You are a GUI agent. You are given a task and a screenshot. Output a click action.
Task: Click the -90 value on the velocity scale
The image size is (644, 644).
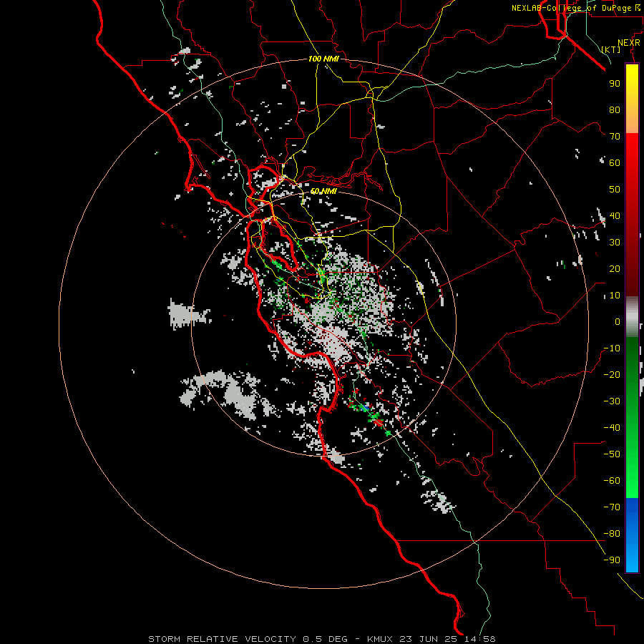click(612, 560)
